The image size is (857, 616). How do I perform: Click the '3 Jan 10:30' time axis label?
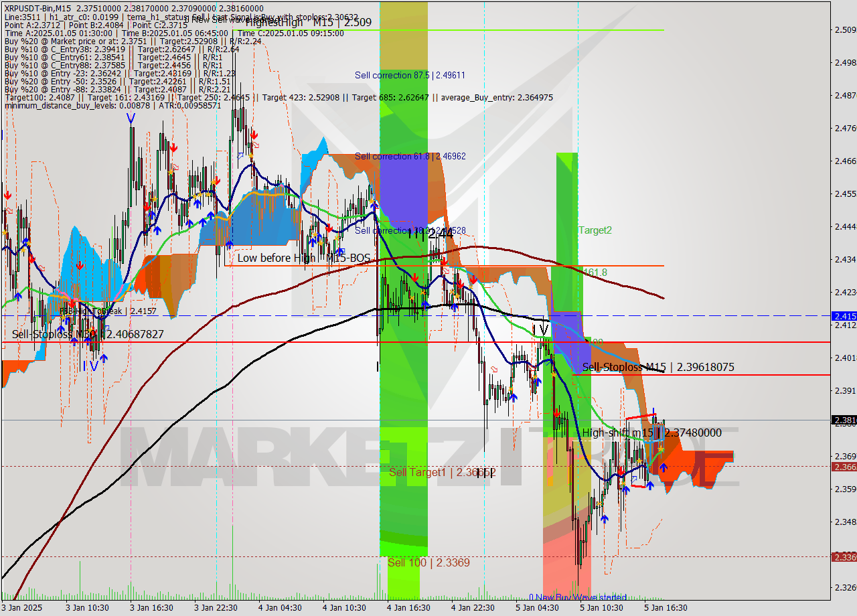87,608
